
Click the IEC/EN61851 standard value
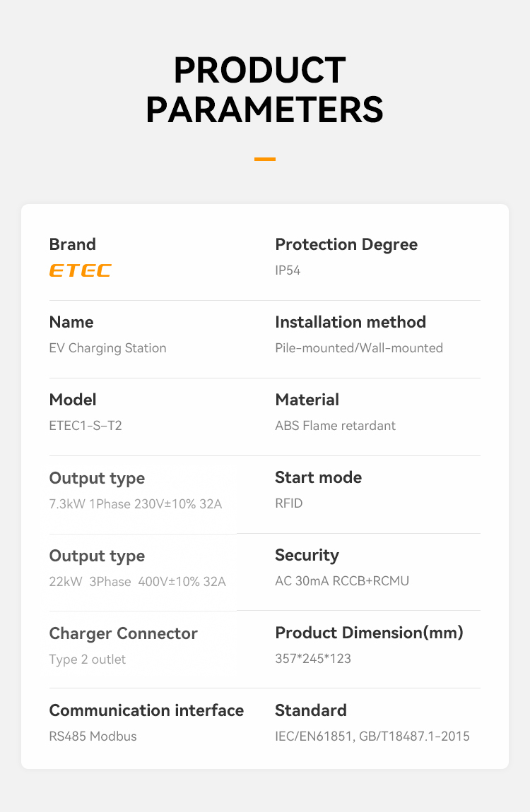pyautogui.click(x=372, y=736)
